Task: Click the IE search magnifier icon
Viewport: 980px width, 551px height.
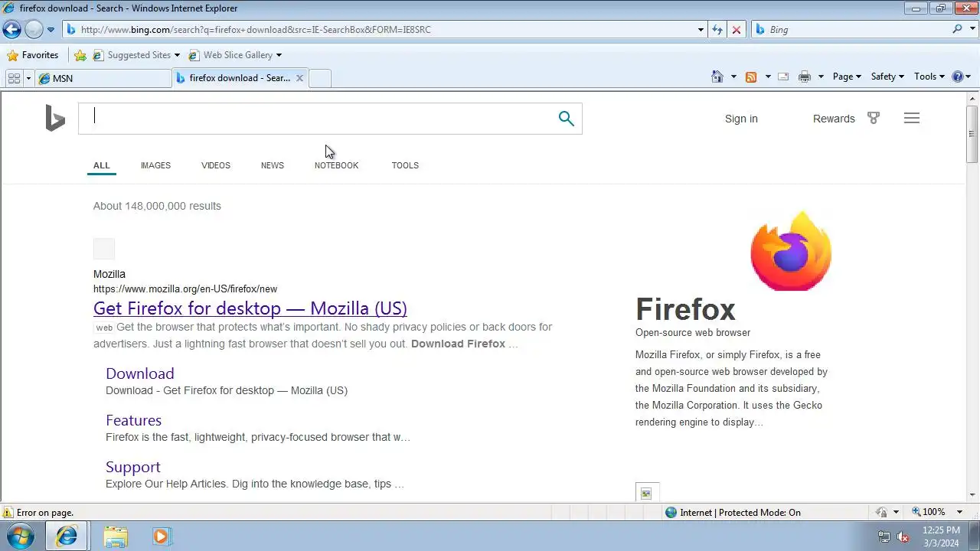Action: 958,29
